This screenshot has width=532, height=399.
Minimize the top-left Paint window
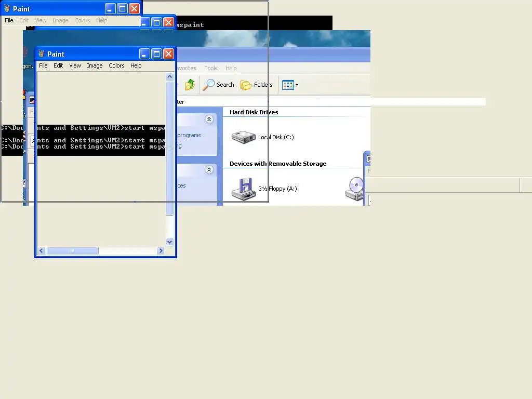coord(110,8)
